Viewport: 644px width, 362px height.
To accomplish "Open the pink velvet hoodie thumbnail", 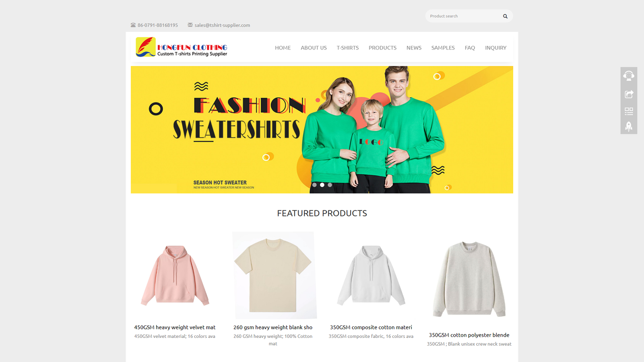I will click(x=175, y=276).
